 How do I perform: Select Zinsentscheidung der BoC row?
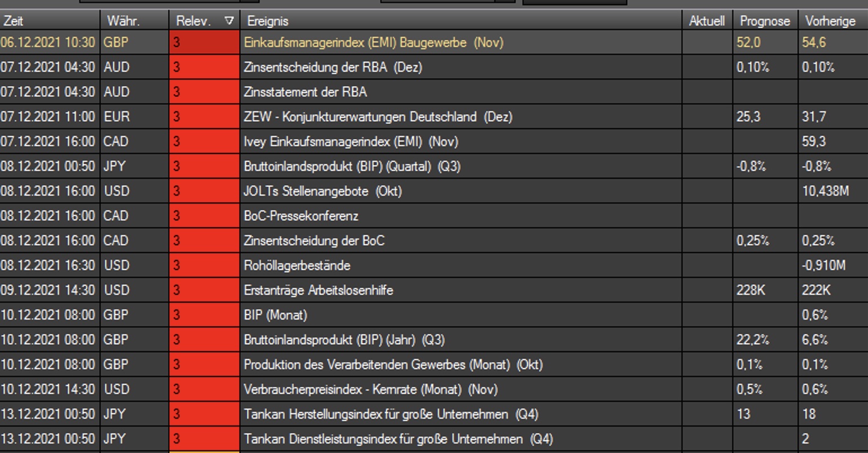pyautogui.click(x=314, y=241)
